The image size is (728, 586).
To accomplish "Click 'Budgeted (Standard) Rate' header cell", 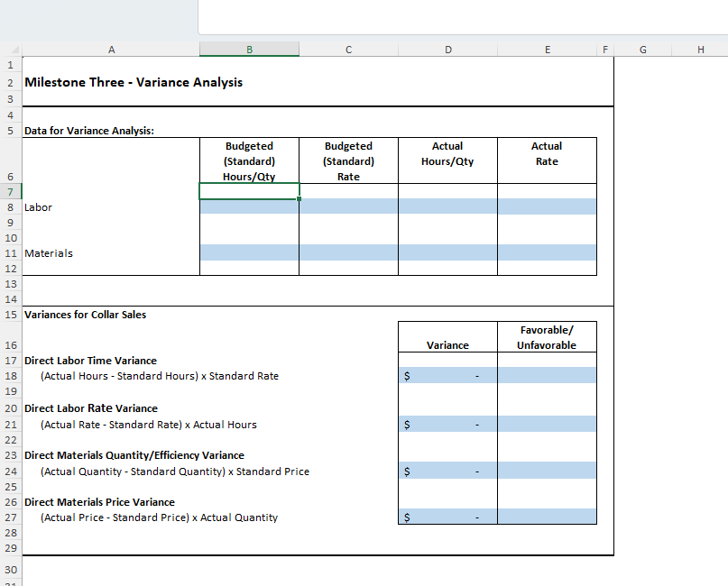I will pyautogui.click(x=349, y=160).
